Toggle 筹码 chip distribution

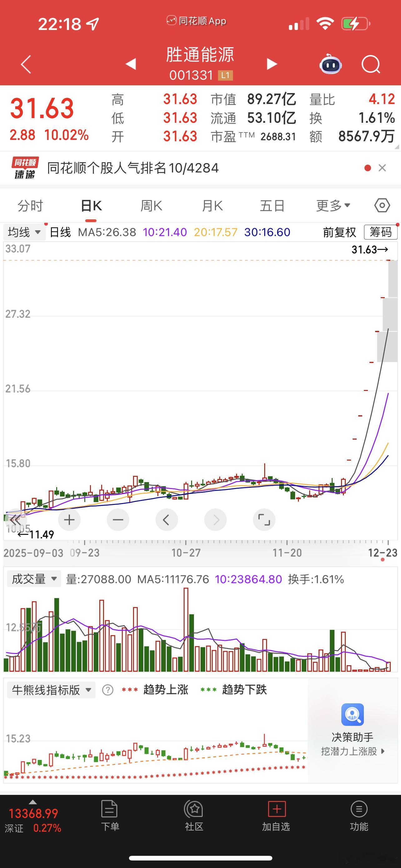pos(380,232)
